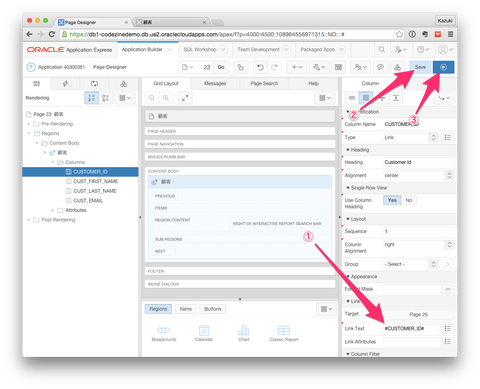The width and height of the screenshot is (480, 389).
Task: Open the Type dropdown showing Link
Action: (x=410, y=137)
